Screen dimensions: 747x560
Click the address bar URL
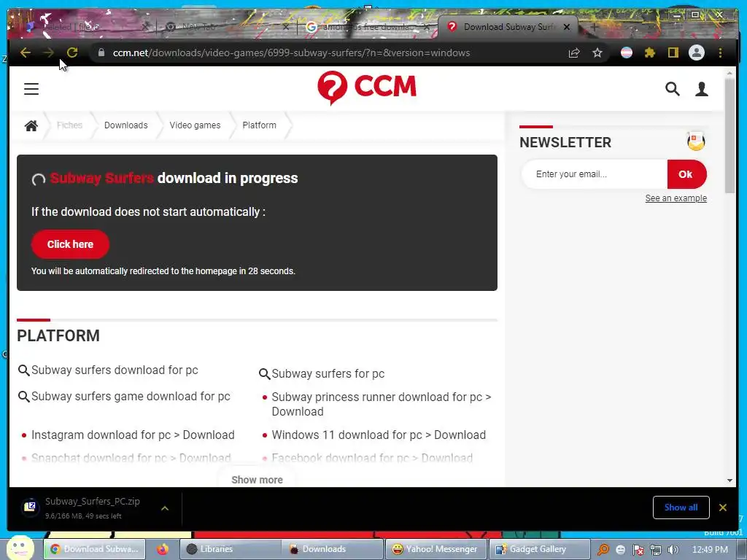(x=291, y=52)
